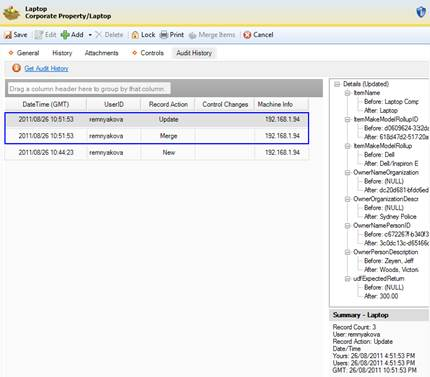Viewport: 430px width, 377px height.
Task: Open the Attachments tab
Action: (x=101, y=53)
